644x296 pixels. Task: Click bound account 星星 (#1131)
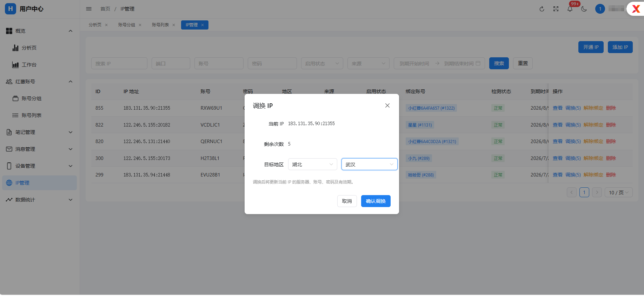click(x=420, y=125)
